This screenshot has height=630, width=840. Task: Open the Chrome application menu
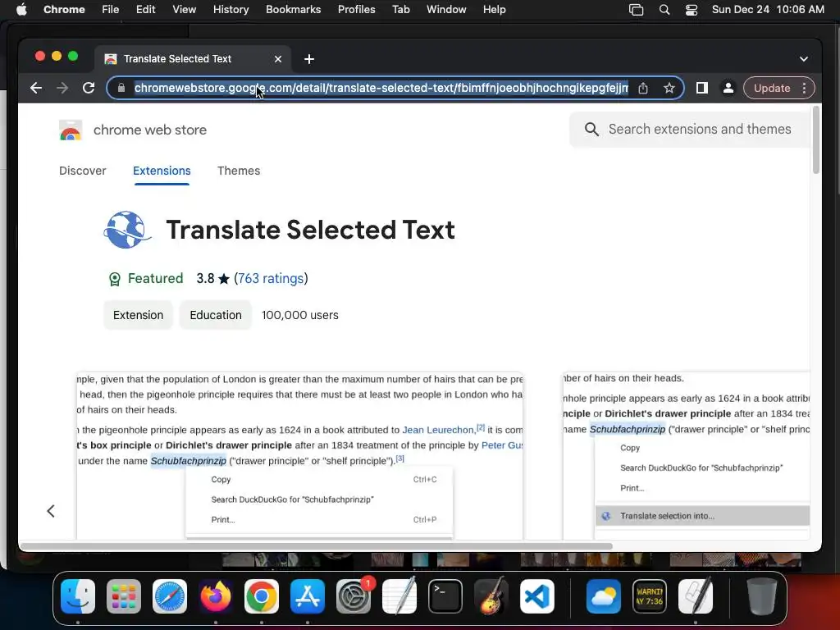pyautogui.click(x=64, y=10)
